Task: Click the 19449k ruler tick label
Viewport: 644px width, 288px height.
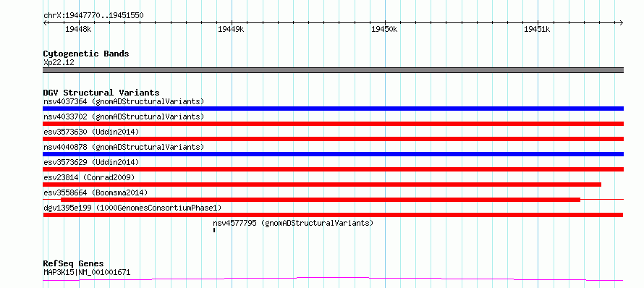Action: coord(231,29)
